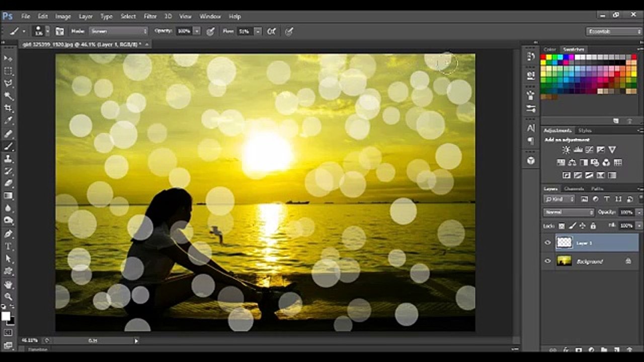Pick the red swatch in Swatches
Screen dimensions: 644x362
[544, 57]
